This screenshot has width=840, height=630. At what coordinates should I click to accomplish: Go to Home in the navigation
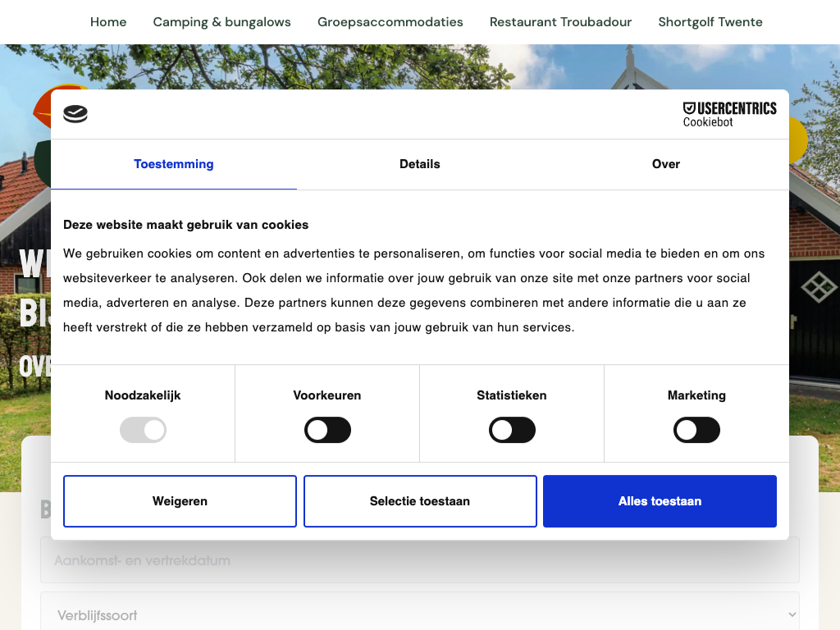[108, 22]
